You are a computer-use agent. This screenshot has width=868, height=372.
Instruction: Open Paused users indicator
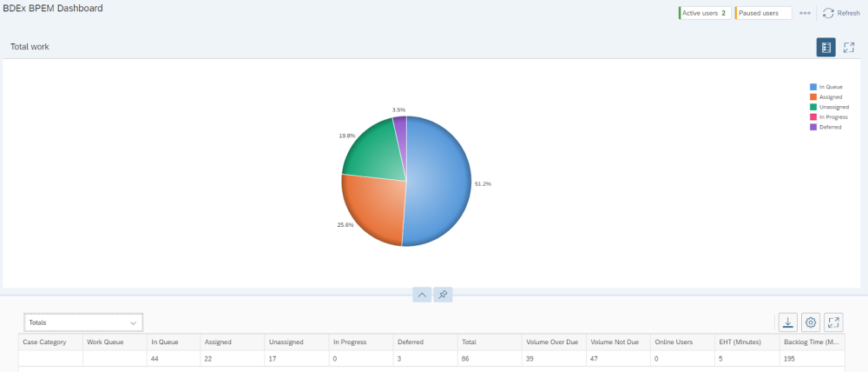tap(763, 13)
